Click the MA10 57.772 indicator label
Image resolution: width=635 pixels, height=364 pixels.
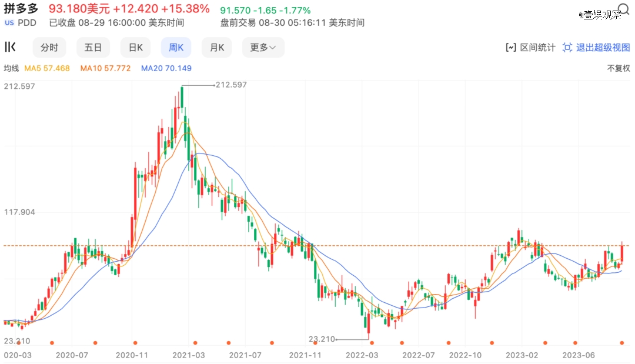tap(105, 68)
